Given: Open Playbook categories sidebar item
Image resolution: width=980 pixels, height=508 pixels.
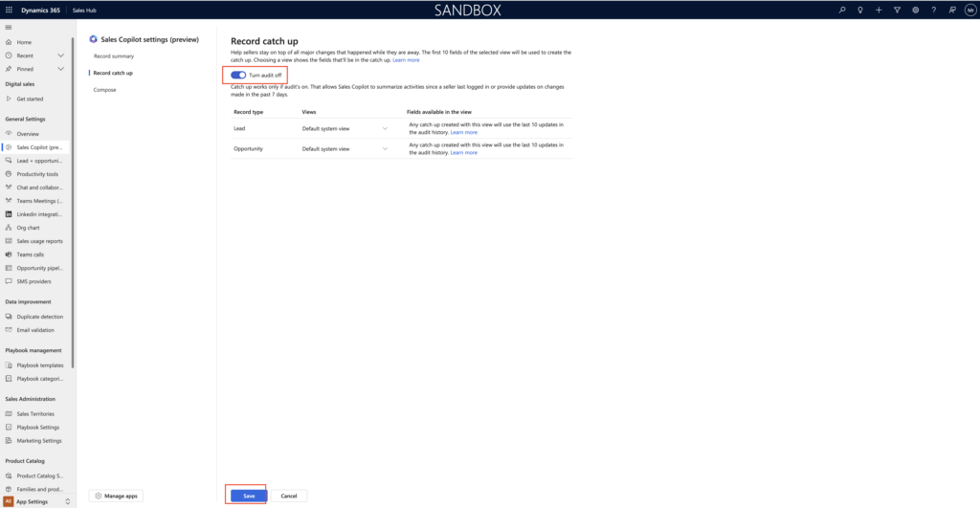Looking at the screenshot, I should [x=36, y=379].
